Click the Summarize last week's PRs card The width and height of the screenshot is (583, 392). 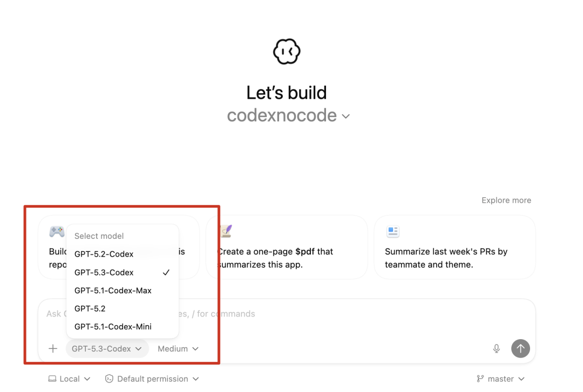454,258
